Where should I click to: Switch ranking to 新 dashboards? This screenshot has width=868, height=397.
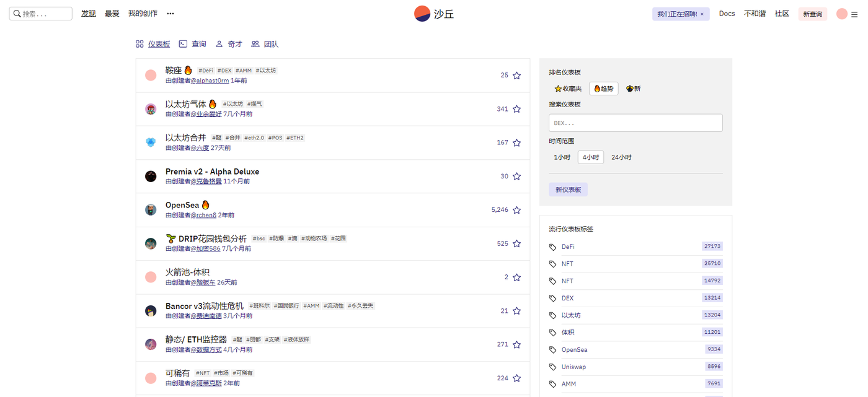pyautogui.click(x=633, y=89)
